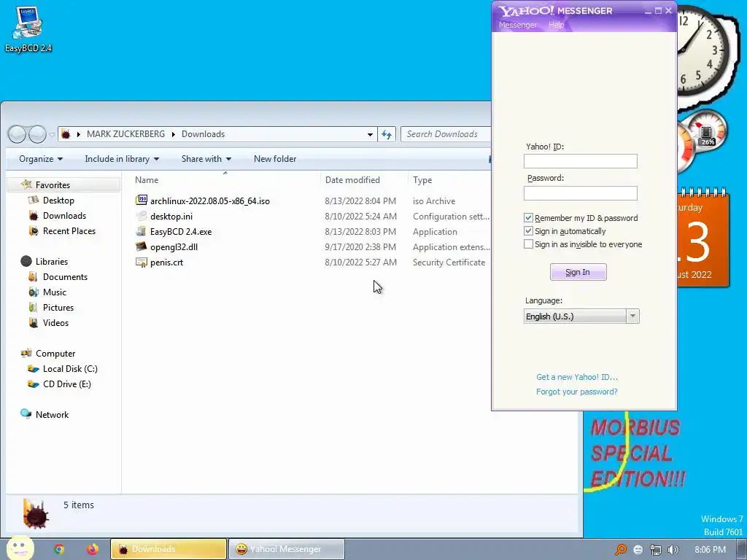Image resolution: width=747 pixels, height=560 pixels.
Task: Open the Language dropdown in Yahoo Messenger
Action: pyautogui.click(x=632, y=316)
